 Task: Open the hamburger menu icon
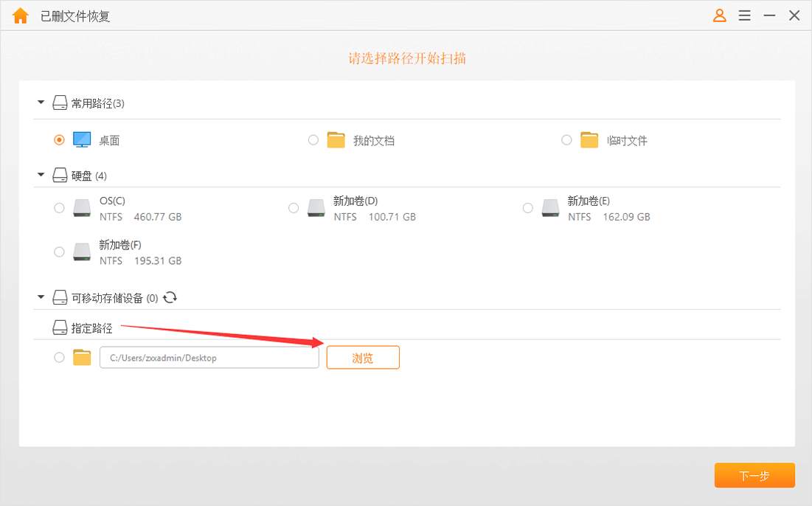tap(745, 15)
